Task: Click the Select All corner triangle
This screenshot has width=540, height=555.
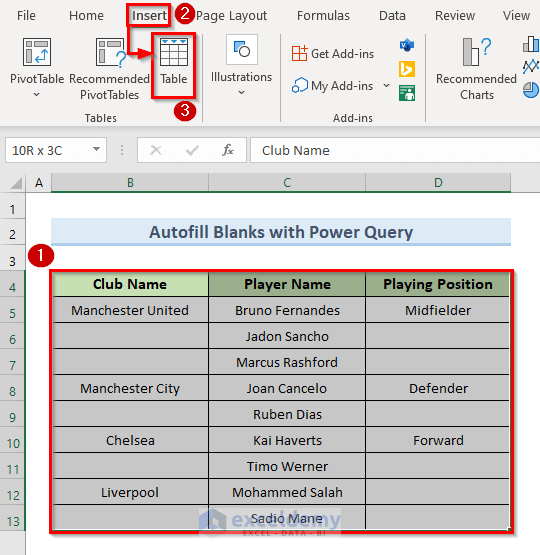Action: (x=16, y=183)
